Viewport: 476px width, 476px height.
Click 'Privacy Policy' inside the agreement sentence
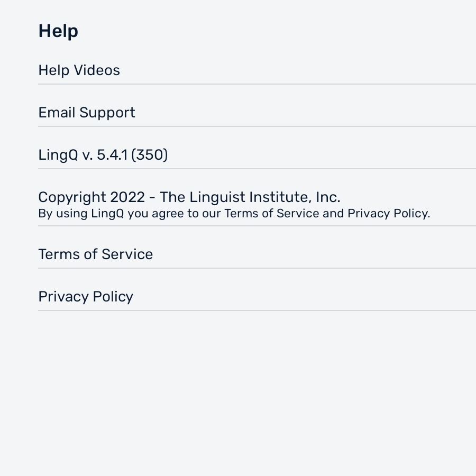click(388, 214)
